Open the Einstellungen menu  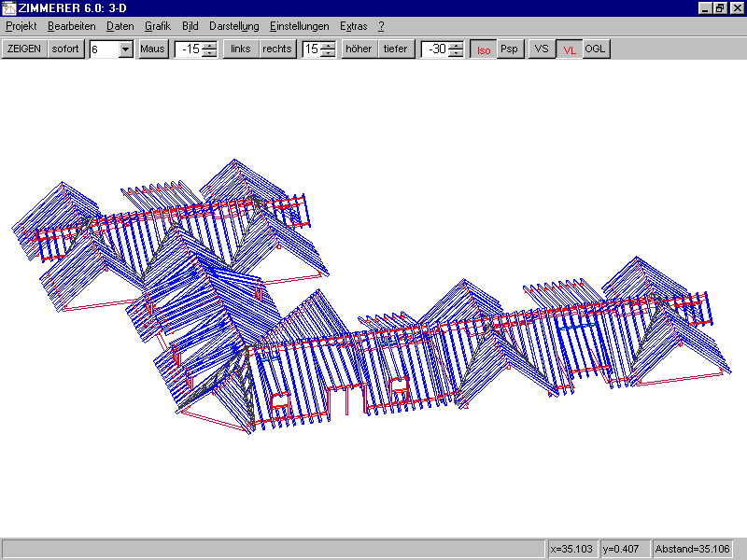pos(299,26)
